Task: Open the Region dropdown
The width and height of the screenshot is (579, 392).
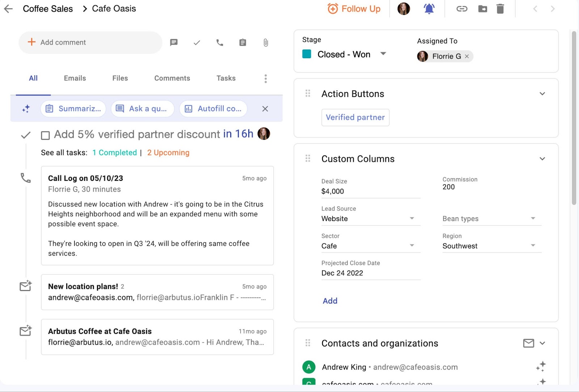Action: point(492,246)
